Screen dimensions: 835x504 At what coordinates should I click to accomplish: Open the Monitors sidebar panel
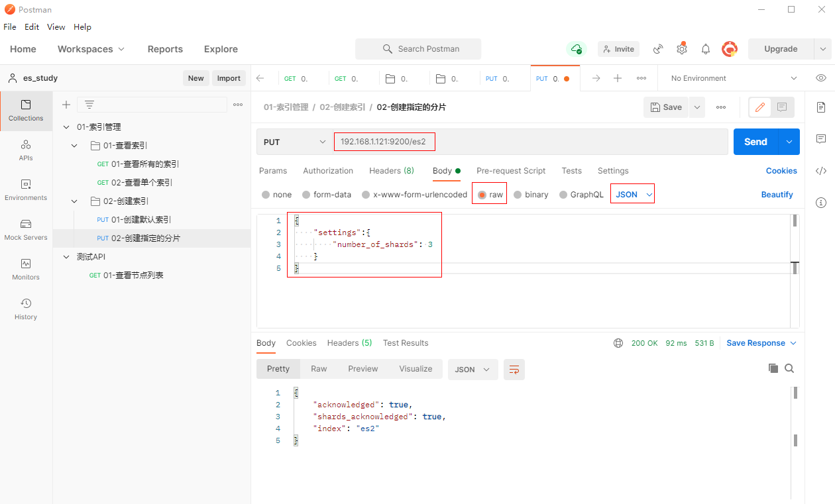(x=26, y=269)
